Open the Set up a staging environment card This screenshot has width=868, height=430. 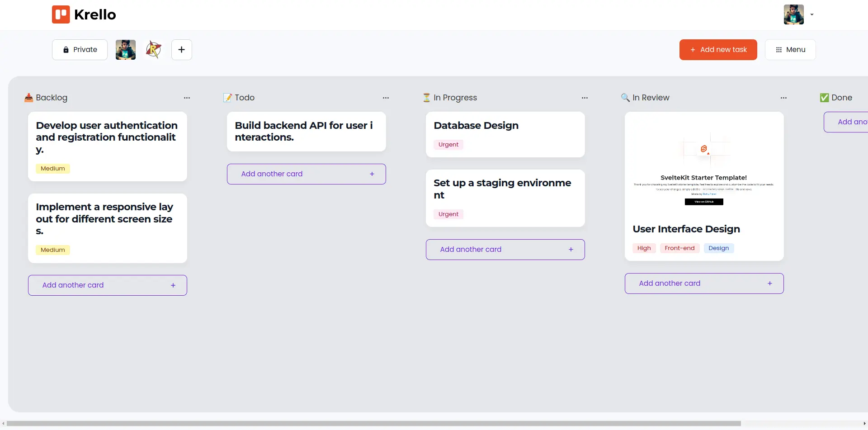pyautogui.click(x=505, y=198)
